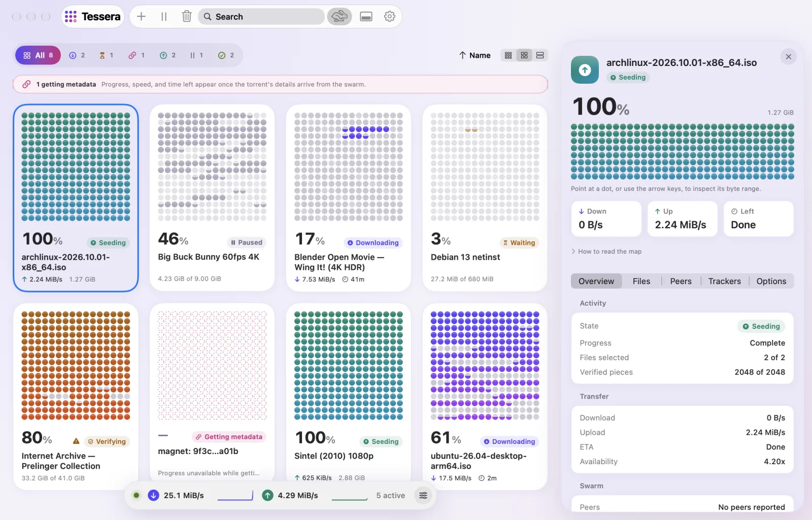Switch to the list rows view
This screenshot has width=812, height=520.
540,55
